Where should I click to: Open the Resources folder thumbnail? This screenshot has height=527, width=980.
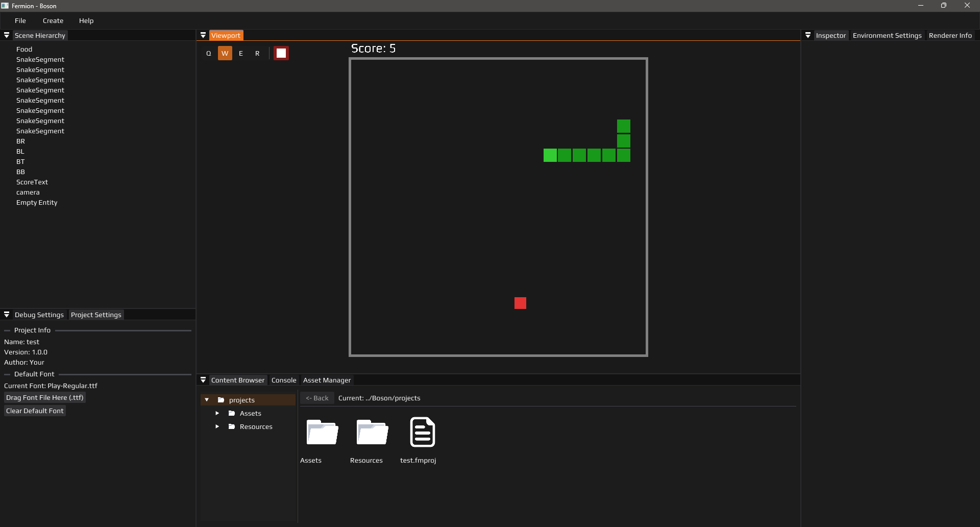click(x=372, y=433)
